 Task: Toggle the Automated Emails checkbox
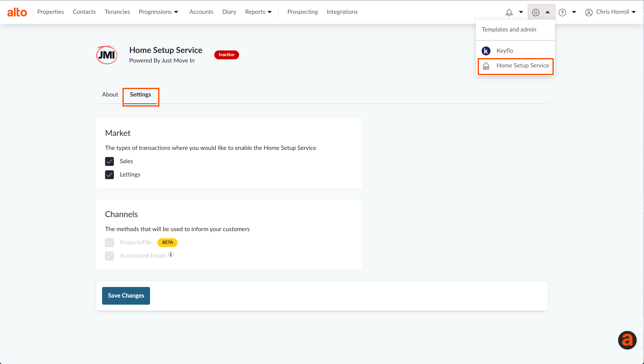point(109,256)
